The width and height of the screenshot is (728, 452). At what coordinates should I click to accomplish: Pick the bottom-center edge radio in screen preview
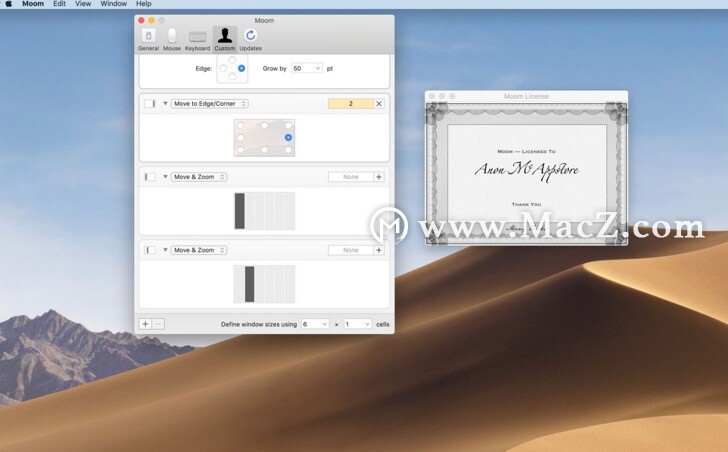(x=264, y=150)
